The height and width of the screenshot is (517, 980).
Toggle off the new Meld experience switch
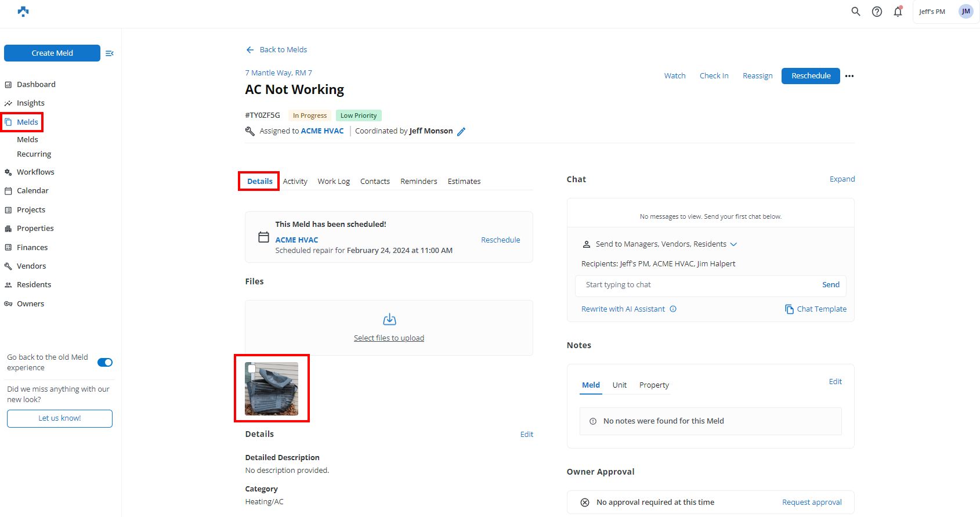(x=105, y=363)
